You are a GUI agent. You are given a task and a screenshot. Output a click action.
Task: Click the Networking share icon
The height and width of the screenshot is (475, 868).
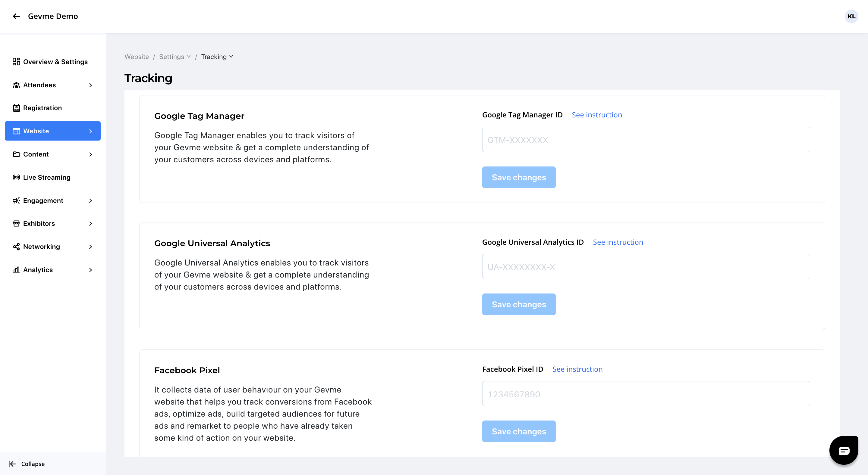[16, 247]
